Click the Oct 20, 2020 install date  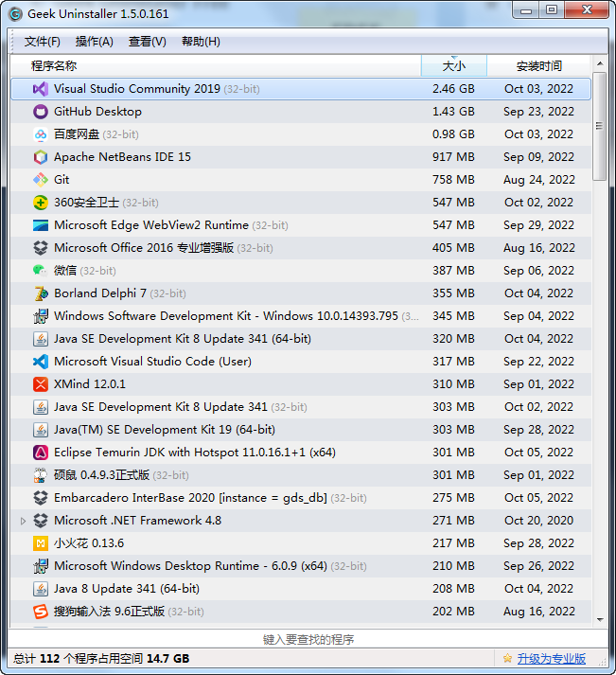539,521
